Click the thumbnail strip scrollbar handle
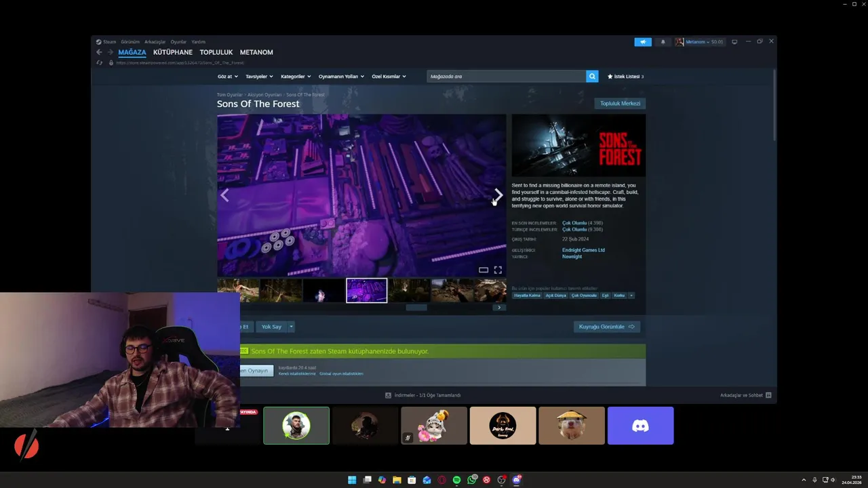 coord(416,308)
